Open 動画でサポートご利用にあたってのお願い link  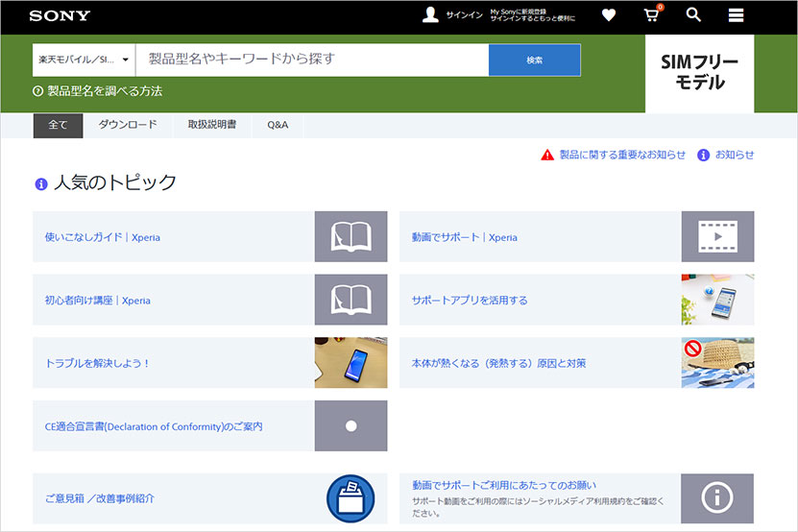point(504,485)
